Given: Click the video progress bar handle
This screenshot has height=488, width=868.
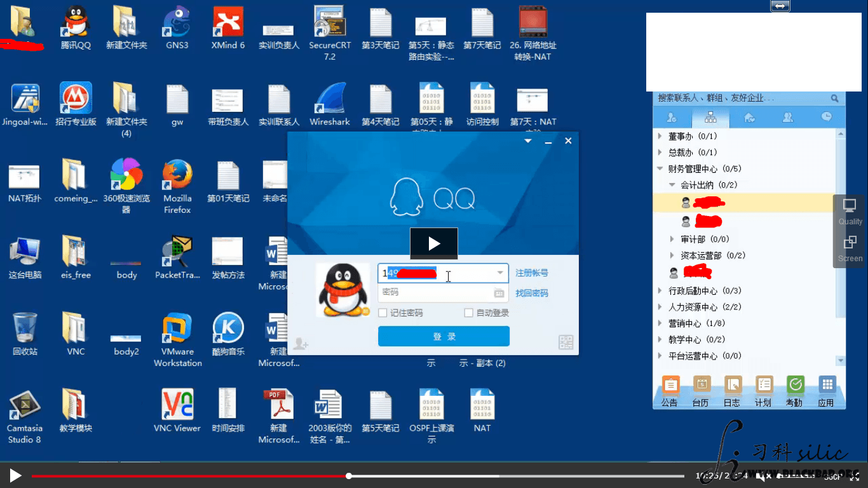Looking at the screenshot, I should [x=349, y=475].
